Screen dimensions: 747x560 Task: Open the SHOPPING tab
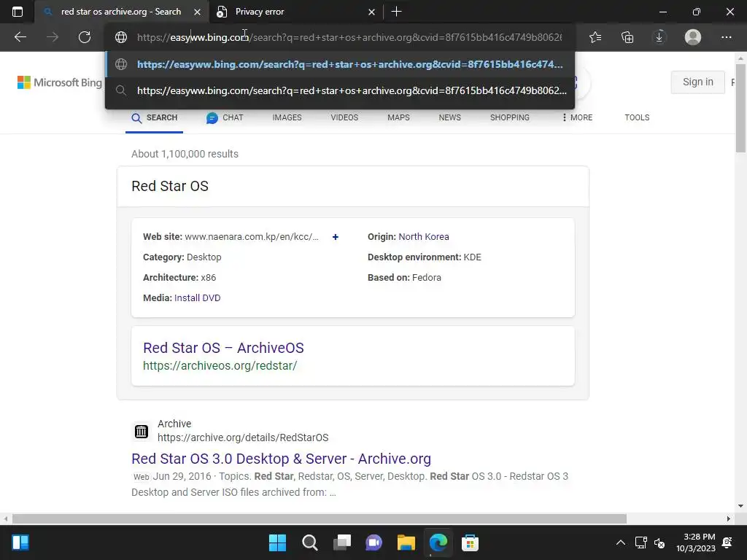pyautogui.click(x=510, y=117)
